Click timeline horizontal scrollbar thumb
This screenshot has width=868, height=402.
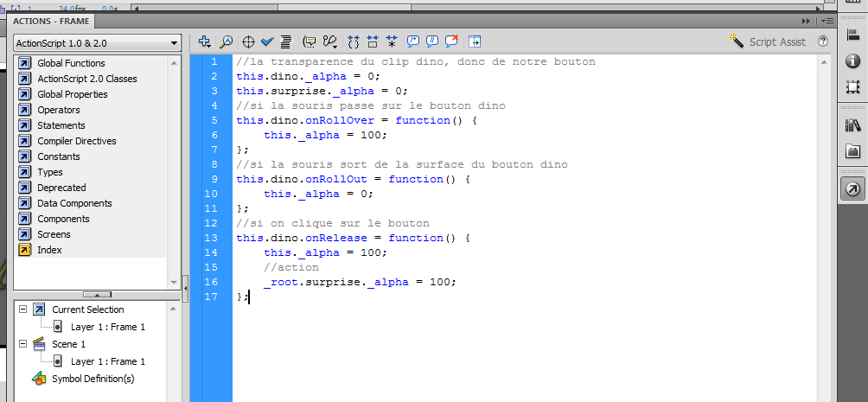pyautogui.click(x=344, y=8)
